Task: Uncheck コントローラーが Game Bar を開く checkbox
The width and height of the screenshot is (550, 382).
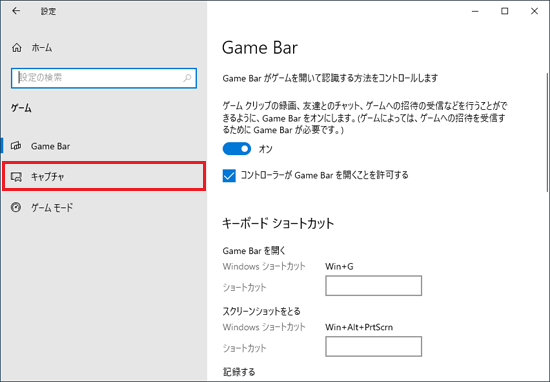Action: [x=229, y=175]
